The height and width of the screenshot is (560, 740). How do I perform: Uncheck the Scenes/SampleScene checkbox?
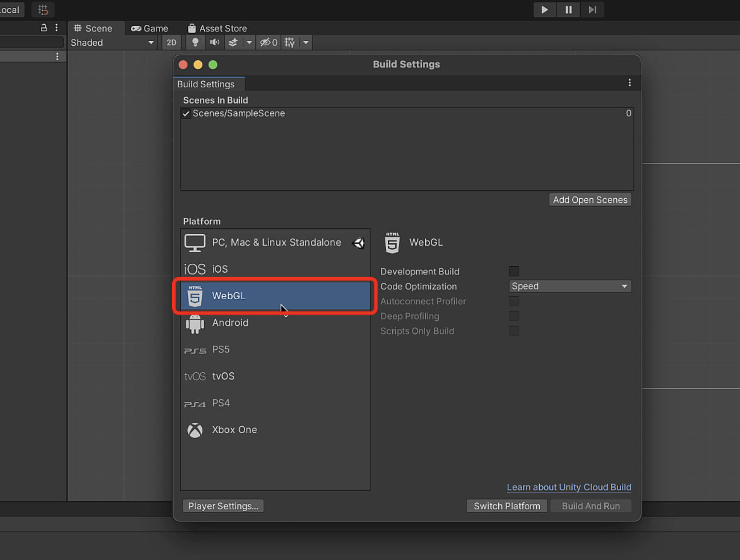pyautogui.click(x=186, y=114)
